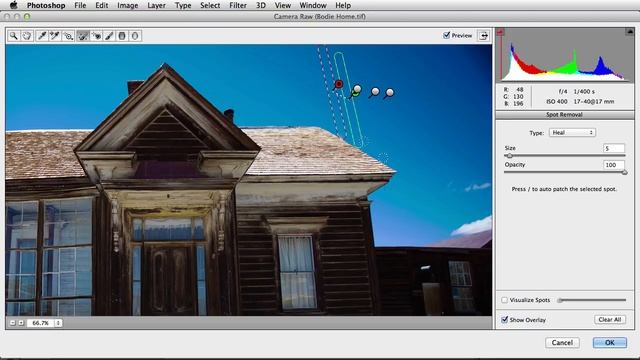Viewport: 640px width, 360px height.
Task: Toggle highlight clipping warning in histogram
Action: click(630, 31)
